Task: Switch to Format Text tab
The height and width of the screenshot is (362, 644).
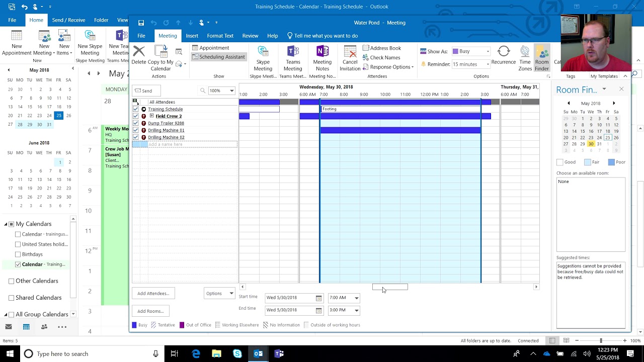Action: point(220,36)
